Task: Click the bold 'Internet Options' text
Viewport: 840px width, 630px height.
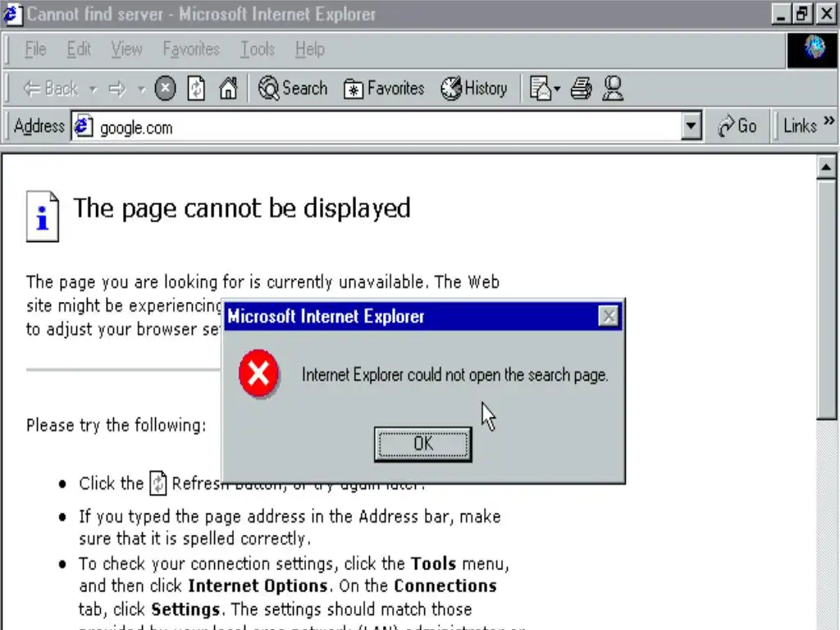Action: pos(258,586)
